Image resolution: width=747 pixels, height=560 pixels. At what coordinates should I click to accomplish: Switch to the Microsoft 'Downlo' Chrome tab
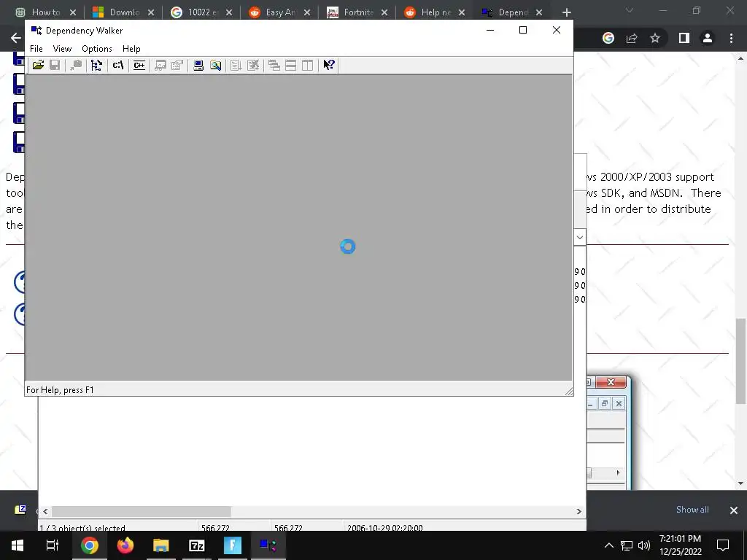(x=124, y=12)
